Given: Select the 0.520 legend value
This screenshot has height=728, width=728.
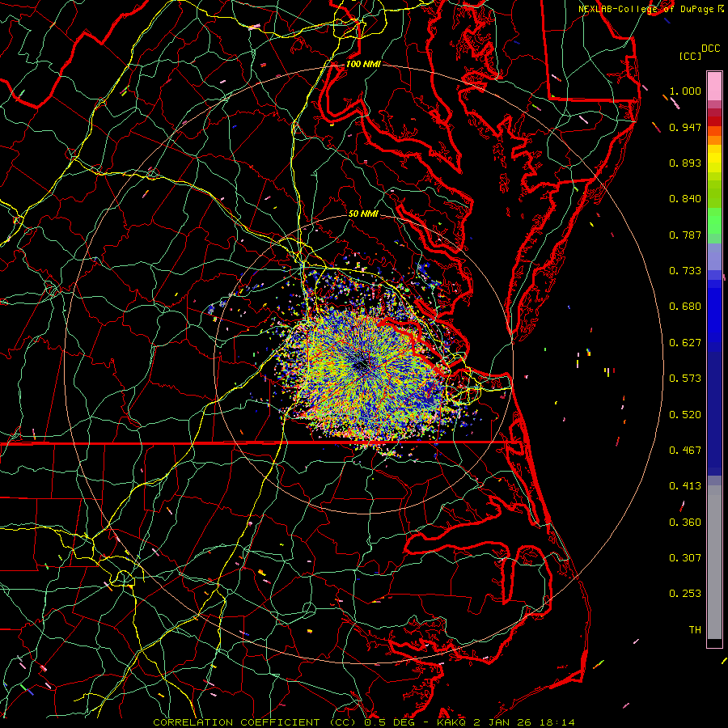Looking at the screenshot, I should click(685, 415).
